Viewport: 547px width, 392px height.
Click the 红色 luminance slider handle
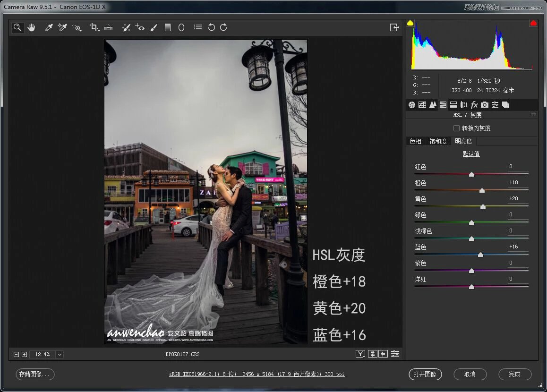click(471, 174)
